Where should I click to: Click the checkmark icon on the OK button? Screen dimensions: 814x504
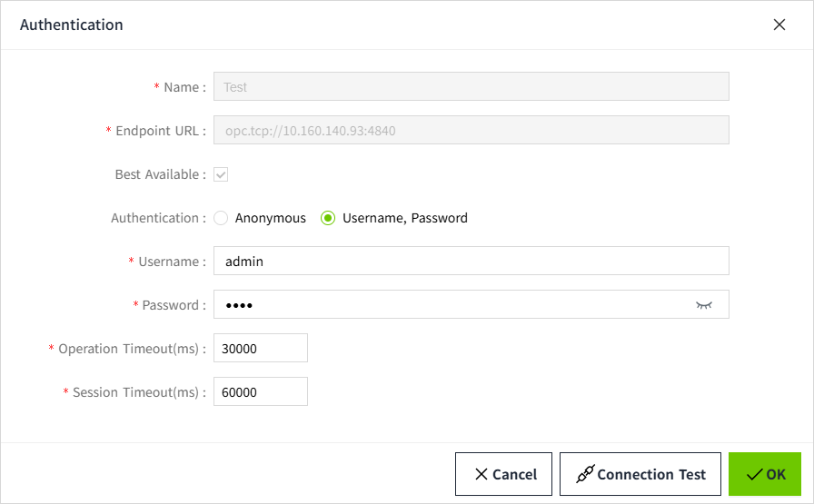pyautogui.click(x=754, y=474)
